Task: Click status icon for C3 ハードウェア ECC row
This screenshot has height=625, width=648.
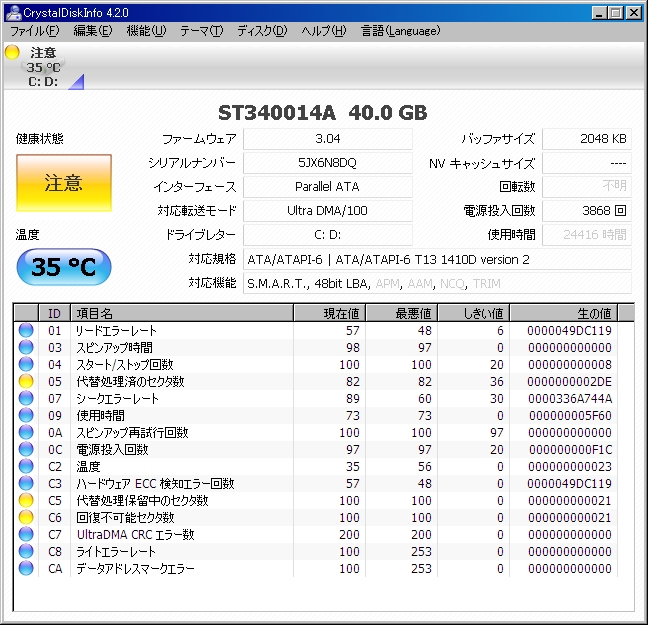Action: click(26, 483)
